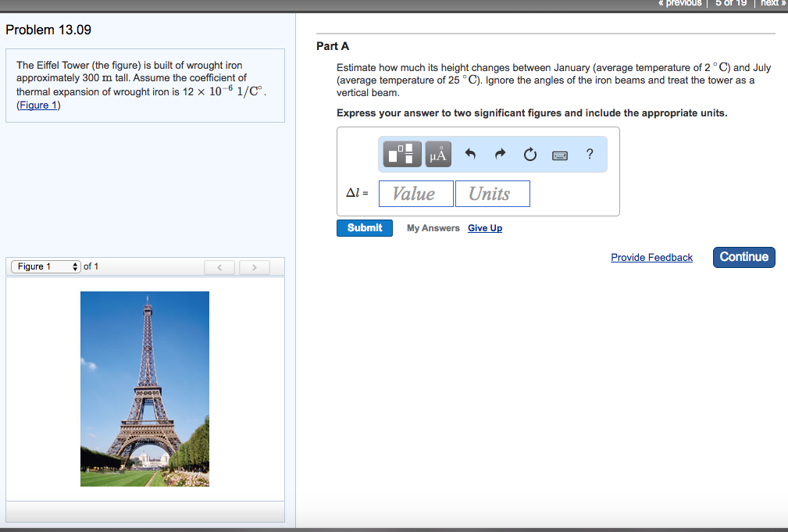
Task: Open the on-screen keyboard shortcuts icon
Action: coord(559,154)
